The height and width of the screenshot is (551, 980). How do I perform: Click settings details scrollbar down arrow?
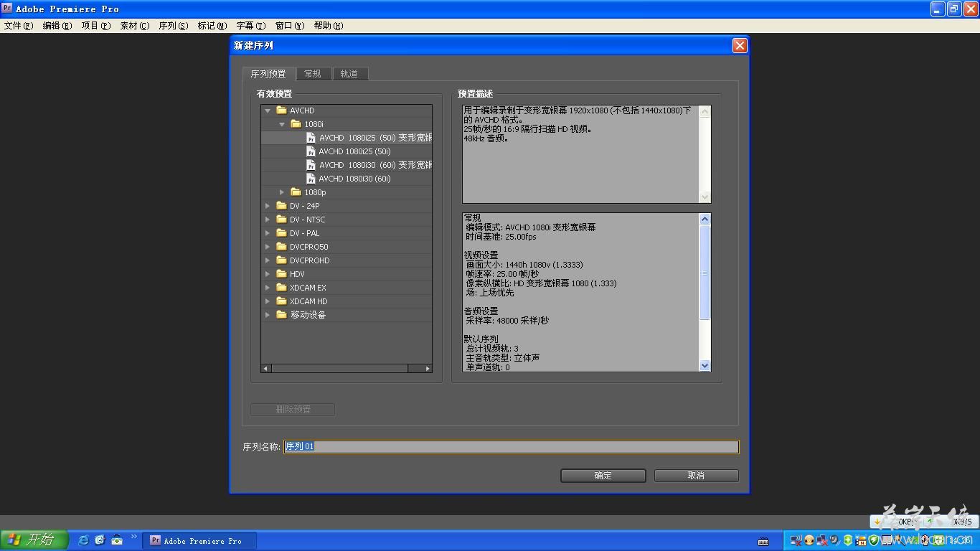click(705, 365)
